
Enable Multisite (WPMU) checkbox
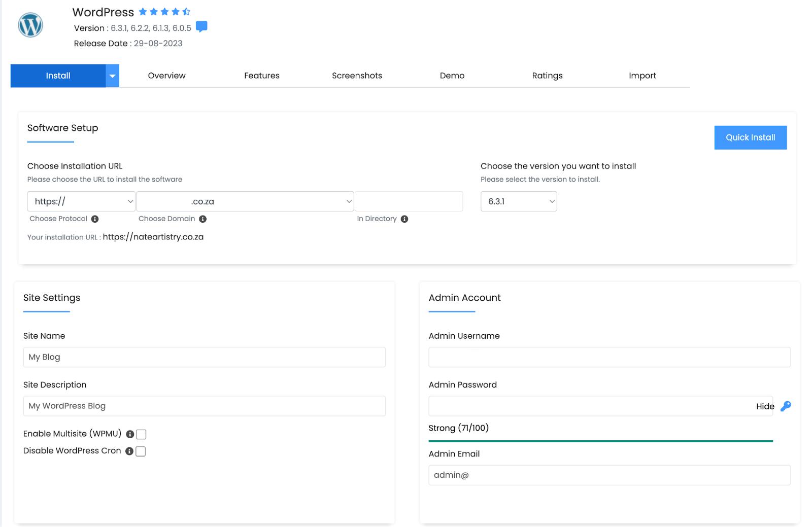tap(141, 434)
